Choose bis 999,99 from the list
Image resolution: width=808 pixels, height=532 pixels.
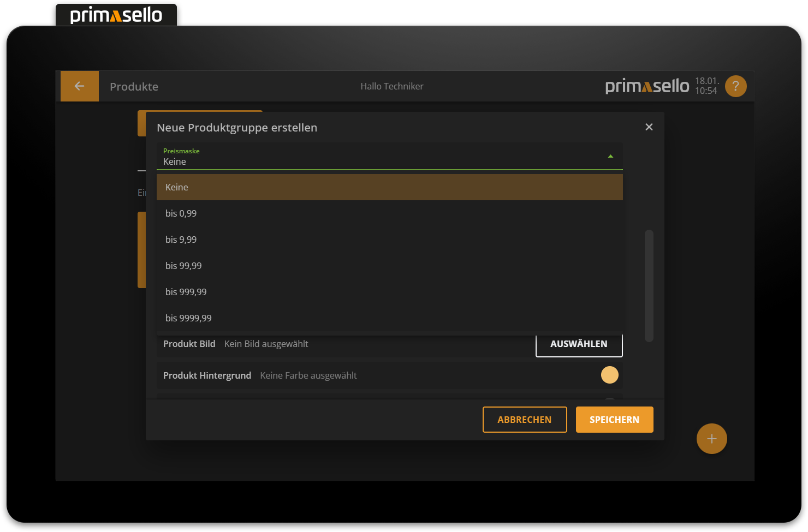pyautogui.click(x=389, y=292)
